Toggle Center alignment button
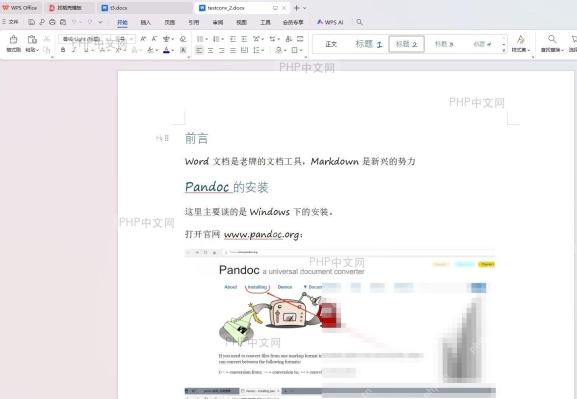Viewport: 577px width, 399px height. point(210,50)
